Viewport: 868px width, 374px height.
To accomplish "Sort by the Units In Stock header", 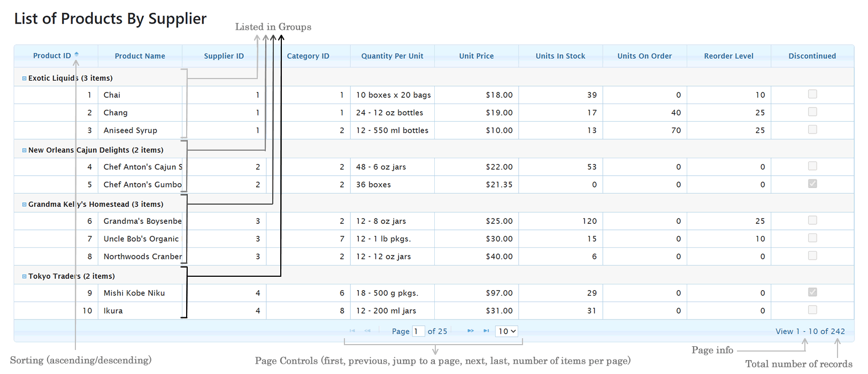I will 560,56.
